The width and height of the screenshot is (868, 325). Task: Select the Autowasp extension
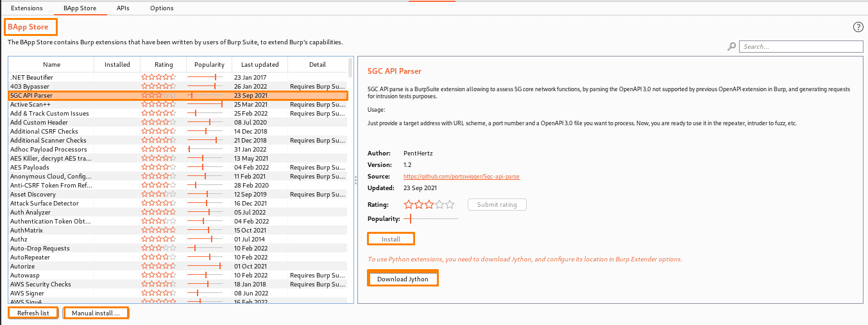click(x=178, y=275)
